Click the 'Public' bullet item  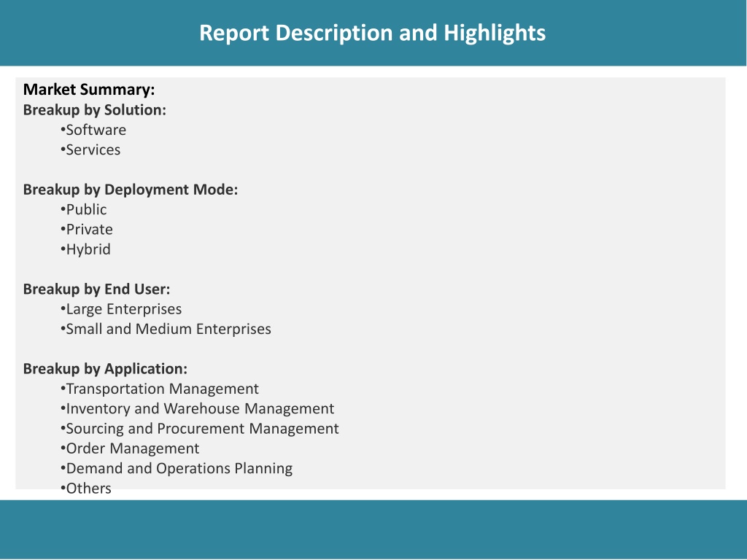pyautogui.click(x=83, y=209)
